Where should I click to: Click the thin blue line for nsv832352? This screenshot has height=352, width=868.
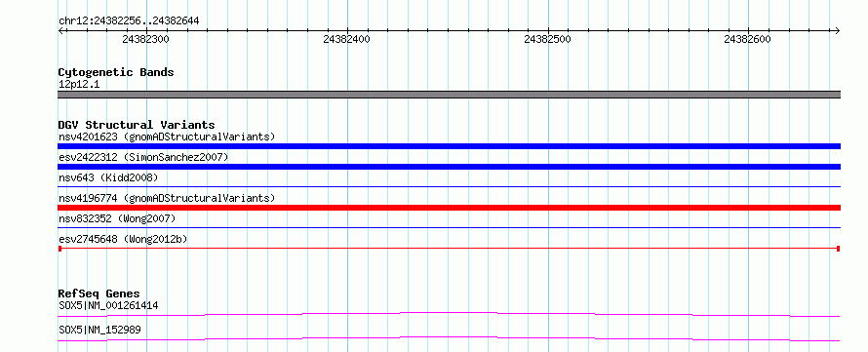coord(449,228)
